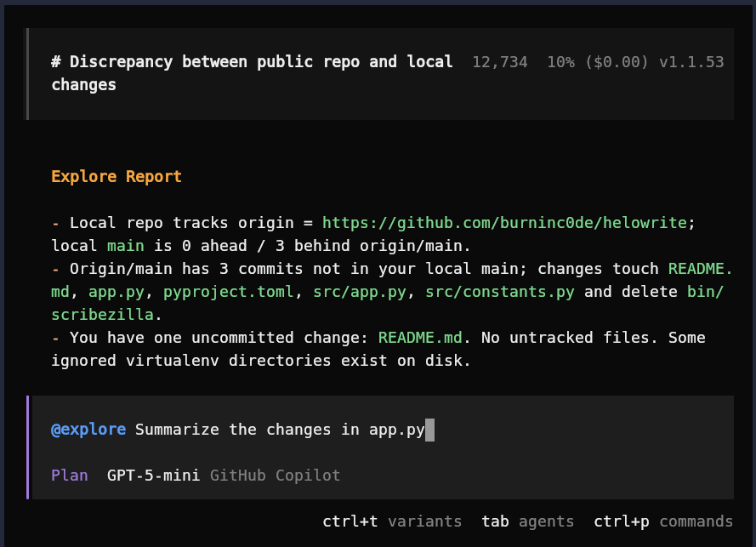Click the bin/ part of the scribezilla path
This screenshot has height=547, width=756.
tap(705, 292)
